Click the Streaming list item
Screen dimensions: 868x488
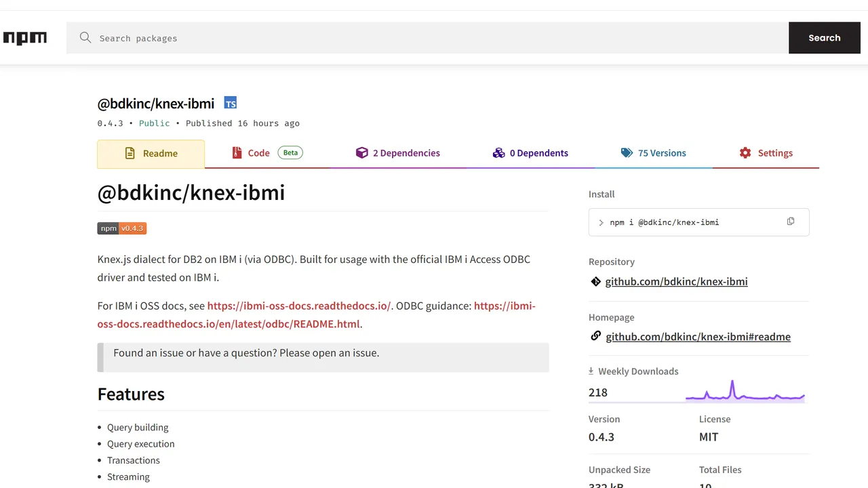tap(128, 477)
